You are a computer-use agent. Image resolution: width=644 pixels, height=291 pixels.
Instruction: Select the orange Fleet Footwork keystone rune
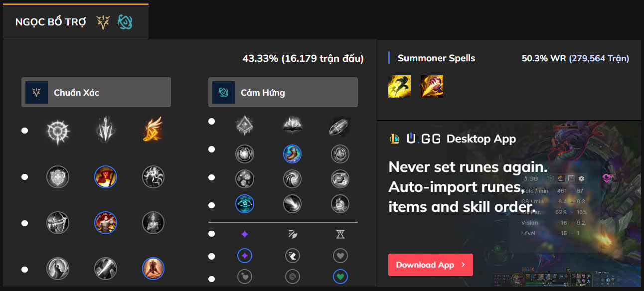point(154,131)
